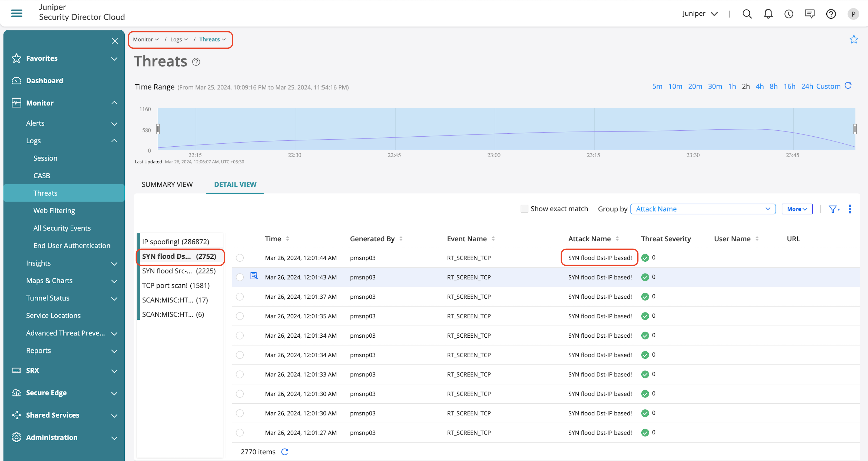
Task: Add page to favorites with star icon
Action: coord(853,39)
